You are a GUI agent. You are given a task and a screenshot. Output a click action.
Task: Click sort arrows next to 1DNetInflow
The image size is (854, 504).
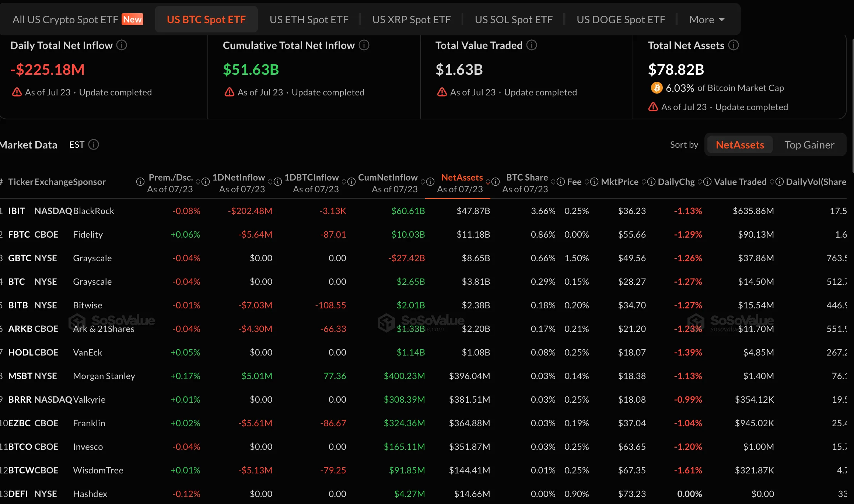[270, 182]
